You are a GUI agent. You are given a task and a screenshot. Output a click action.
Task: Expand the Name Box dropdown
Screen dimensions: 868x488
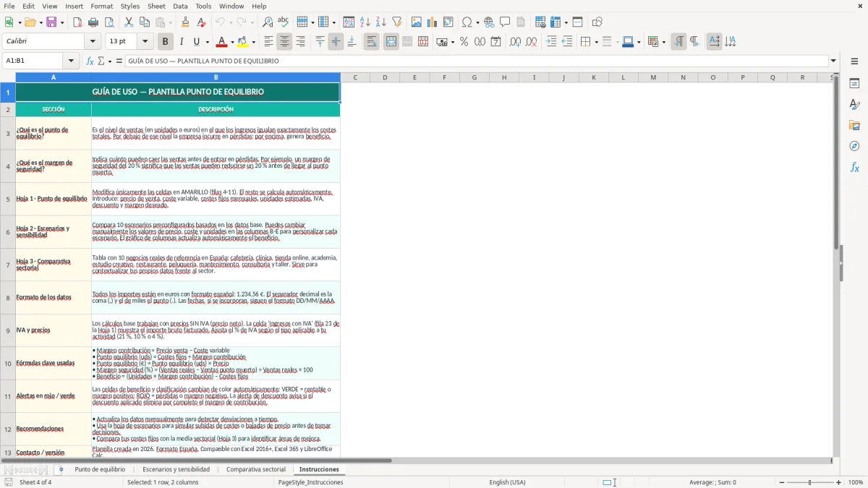point(71,61)
